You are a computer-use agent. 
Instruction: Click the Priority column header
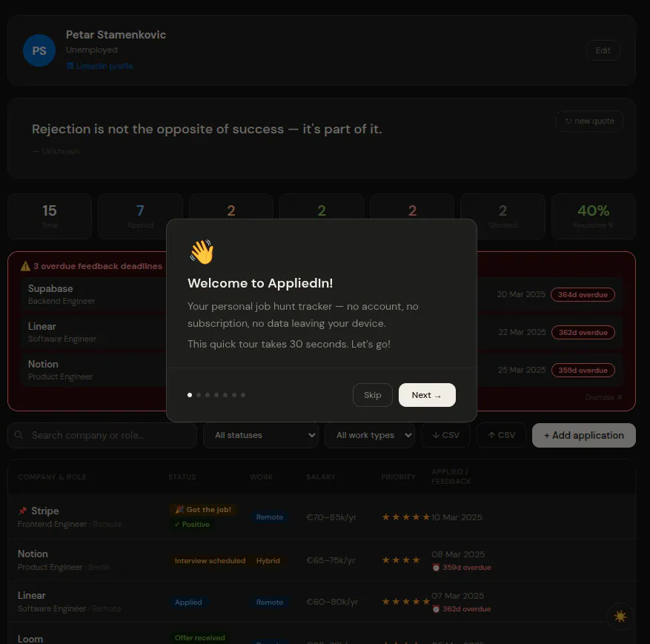398,477
